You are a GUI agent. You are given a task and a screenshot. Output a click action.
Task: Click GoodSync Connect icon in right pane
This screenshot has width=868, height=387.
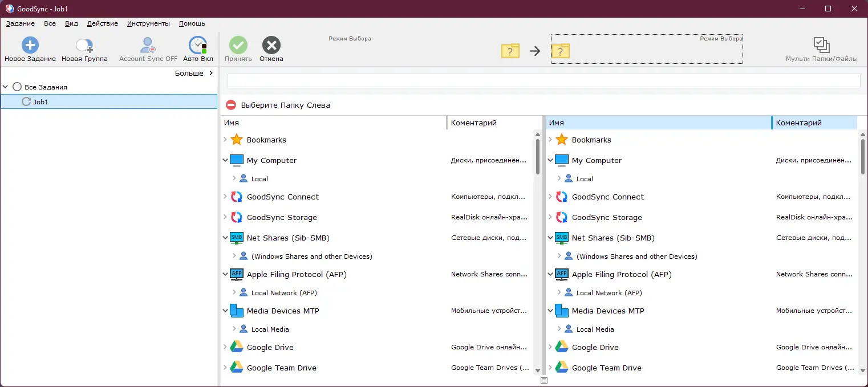562,197
